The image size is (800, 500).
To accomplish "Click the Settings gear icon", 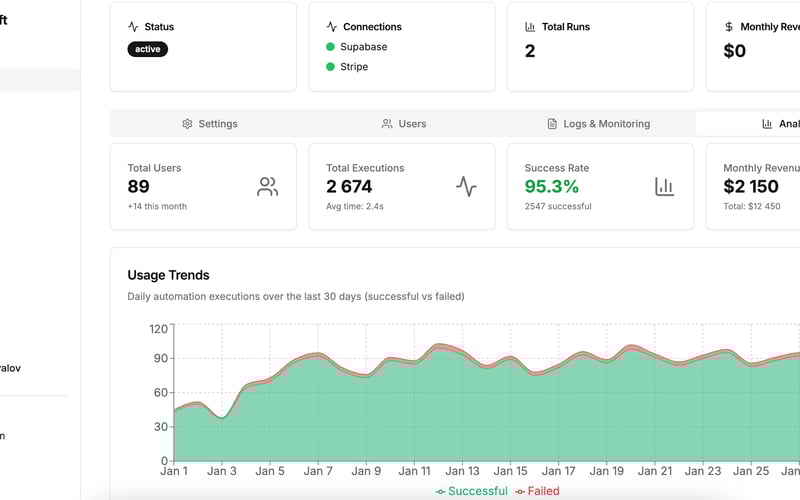I will tap(187, 123).
